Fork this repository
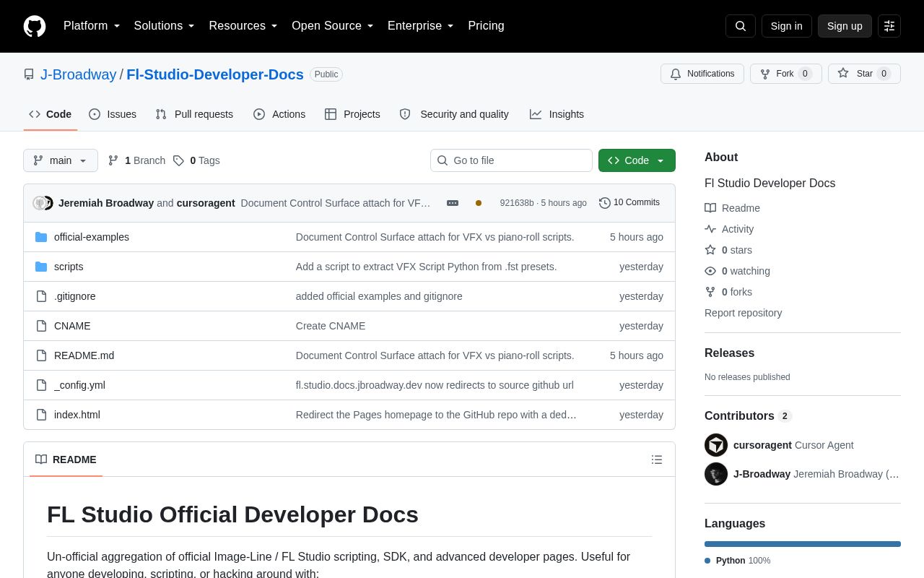Viewport: 924px width, 578px height. [x=786, y=74]
